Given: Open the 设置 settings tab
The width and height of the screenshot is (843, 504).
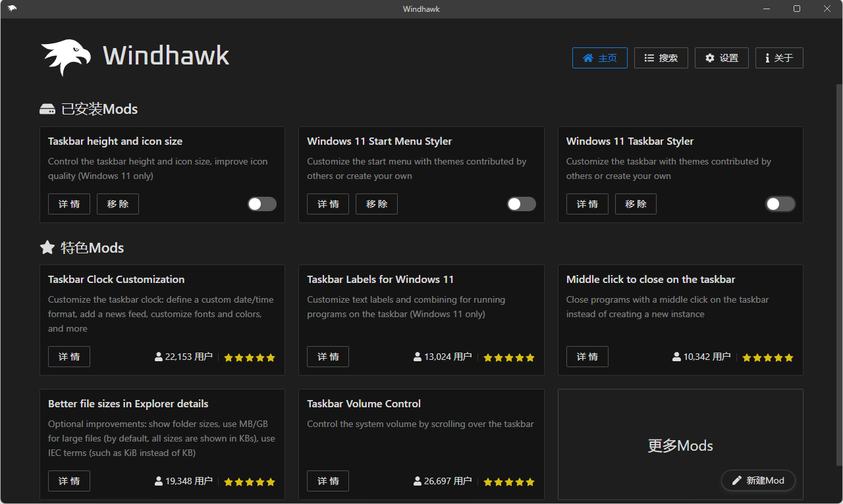Looking at the screenshot, I should tap(722, 58).
